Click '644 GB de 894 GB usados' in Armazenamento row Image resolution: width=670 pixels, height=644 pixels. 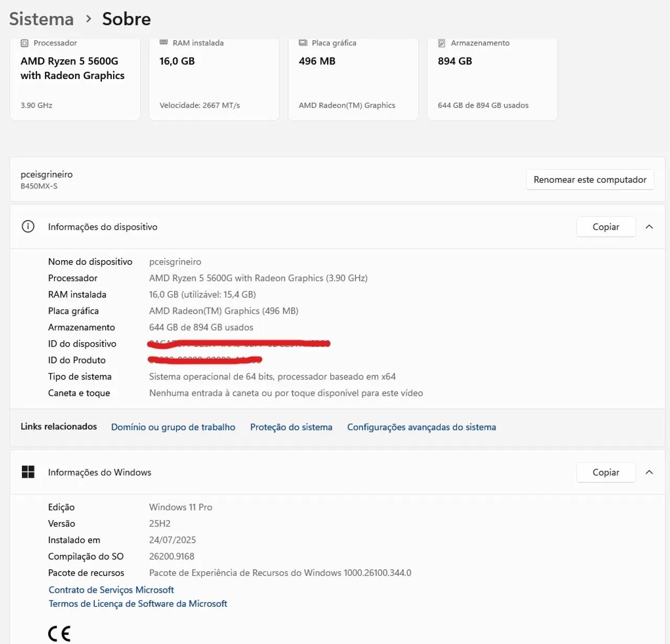click(201, 327)
